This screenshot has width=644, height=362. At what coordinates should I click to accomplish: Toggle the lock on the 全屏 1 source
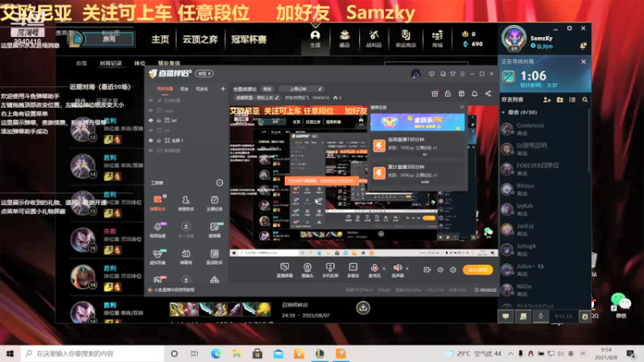tap(159, 140)
